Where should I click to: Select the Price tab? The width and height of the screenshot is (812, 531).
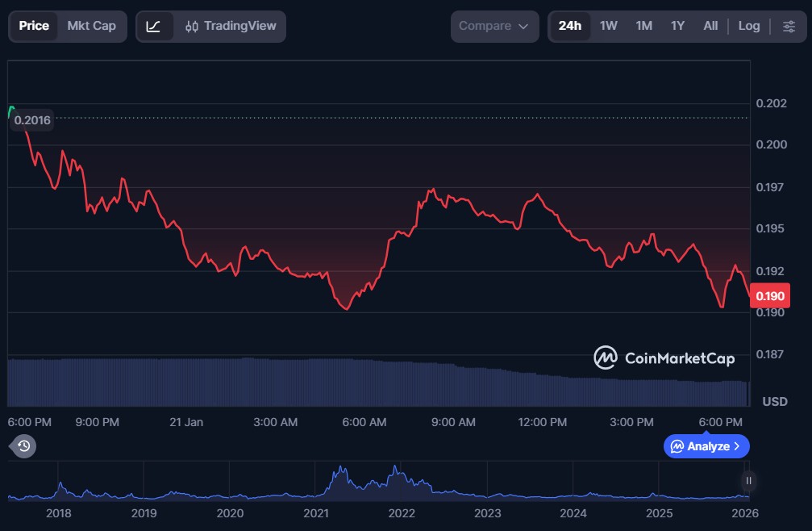click(34, 26)
